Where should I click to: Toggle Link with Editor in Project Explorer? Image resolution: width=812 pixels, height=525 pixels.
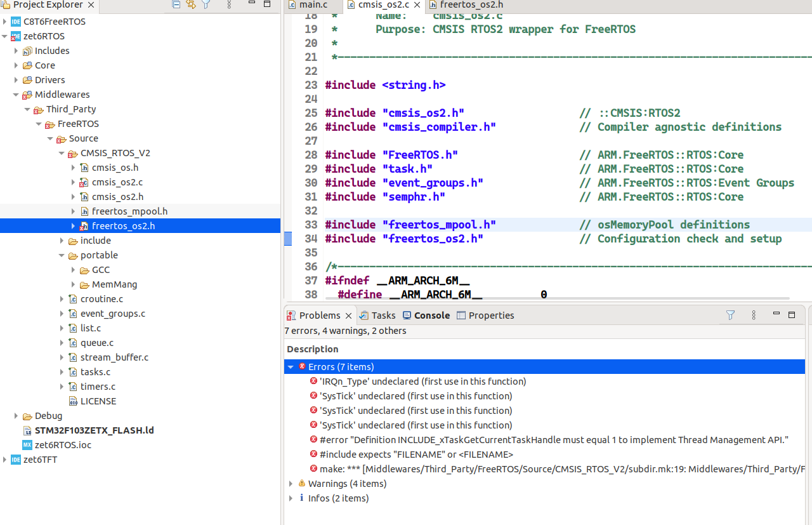pyautogui.click(x=191, y=4)
